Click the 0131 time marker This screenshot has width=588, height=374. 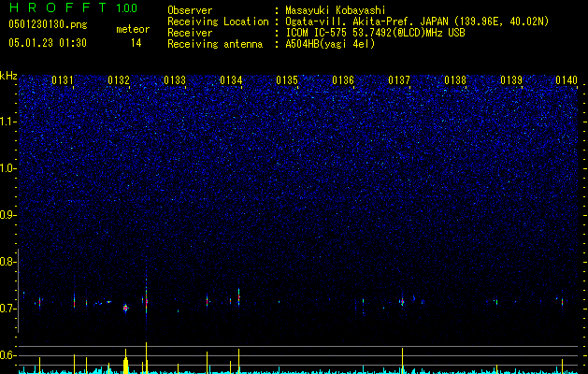point(63,80)
